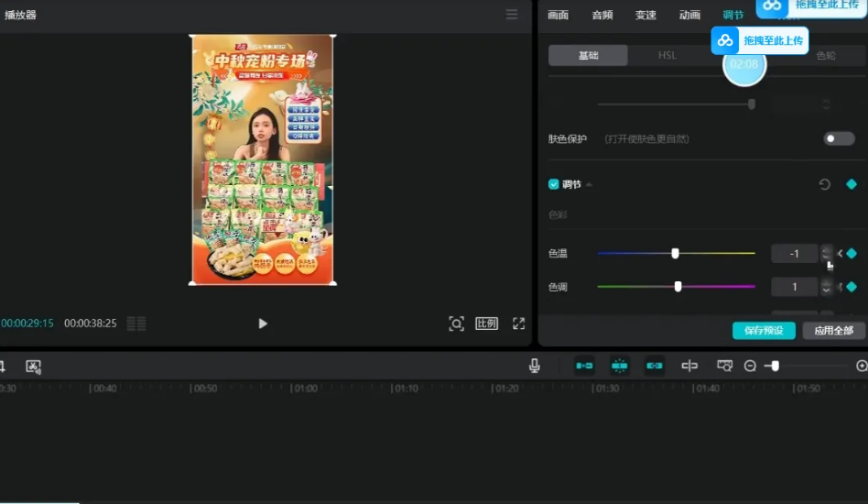Toggle linkage icon in timeline toolbar

click(x=655, y=366)
